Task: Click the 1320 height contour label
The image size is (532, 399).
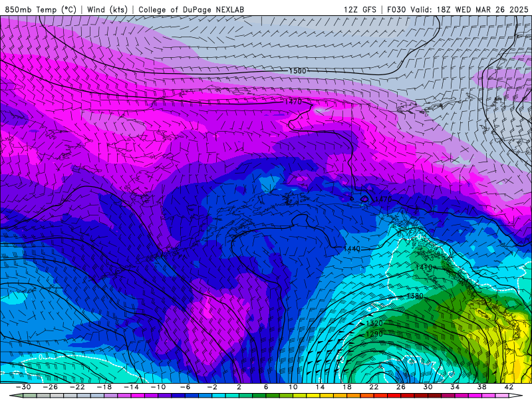Action: pos(374,323)
